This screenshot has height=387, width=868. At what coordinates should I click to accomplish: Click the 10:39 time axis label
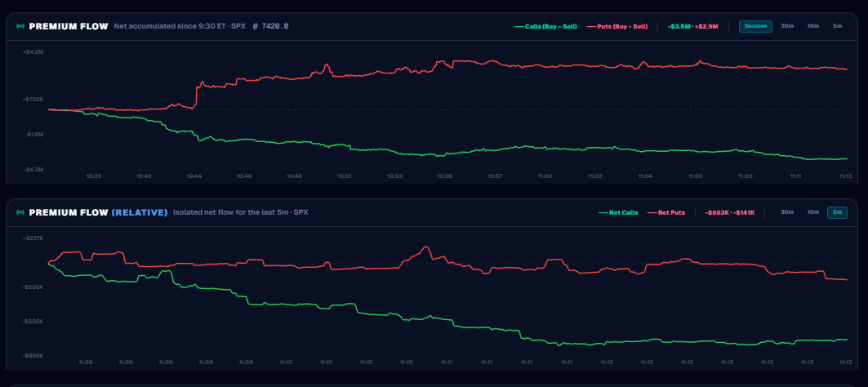pyautogui.click(x=94, y=176)
